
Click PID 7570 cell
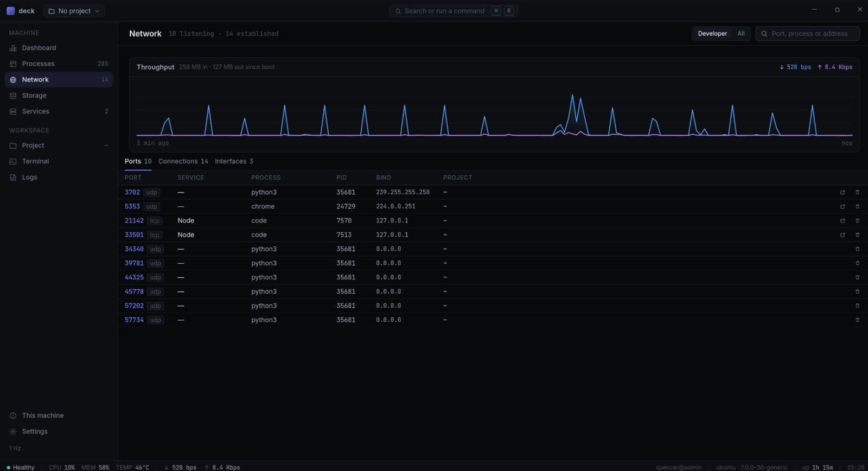tap(344, 220)
